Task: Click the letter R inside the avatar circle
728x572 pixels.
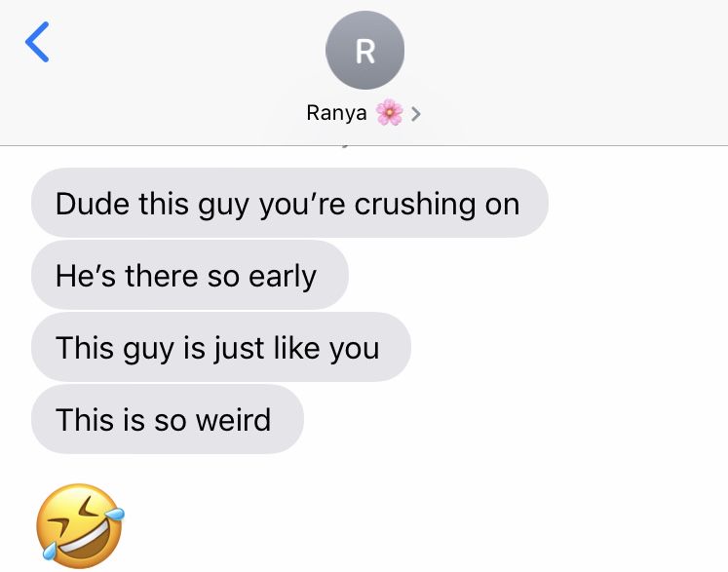Action: tap(364, 51)
